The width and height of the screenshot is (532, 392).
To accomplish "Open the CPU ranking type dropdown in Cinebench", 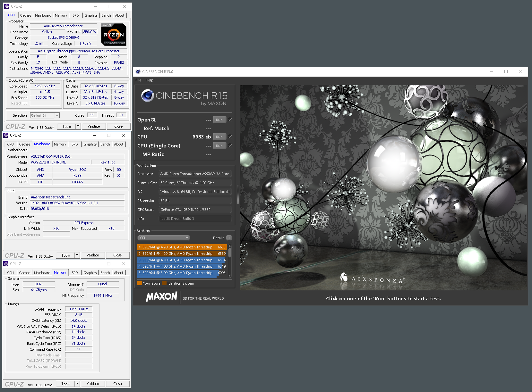I will (x=164, y=238).
